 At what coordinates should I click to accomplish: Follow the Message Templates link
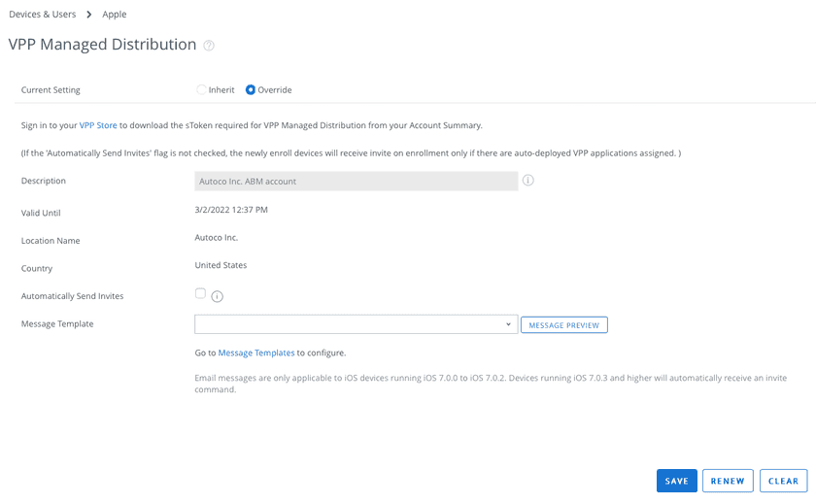[256, 353]
